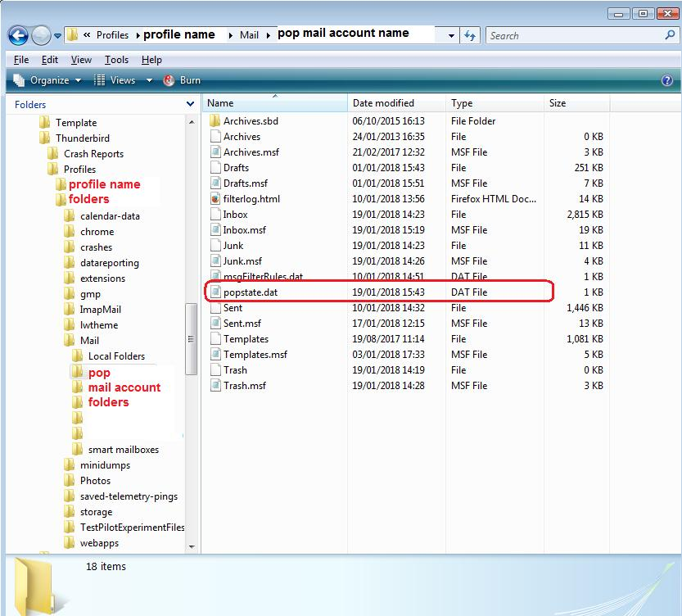Expand the Views dropdown arrow
Image resolution: width=682 pixels, height=616 pixels.
click(149, 80)
